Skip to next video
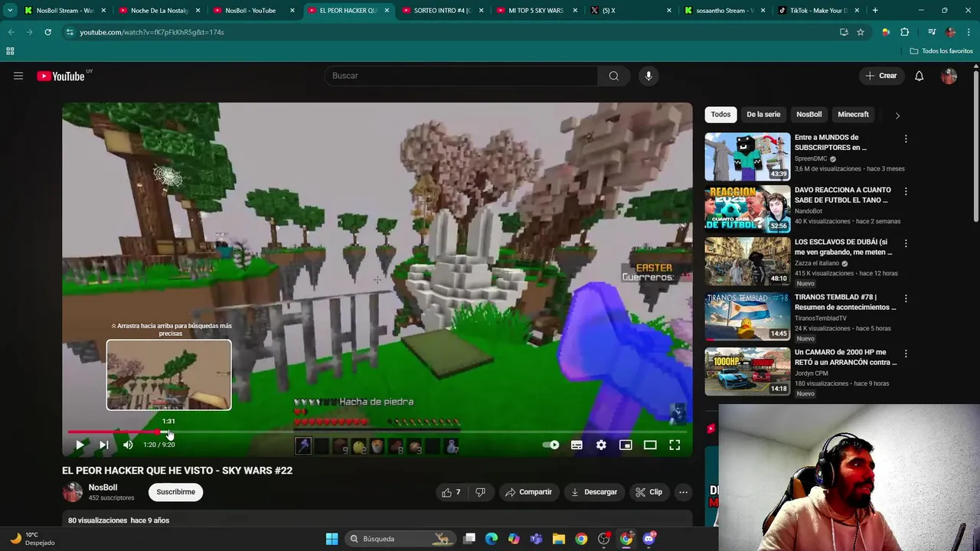 104,445
